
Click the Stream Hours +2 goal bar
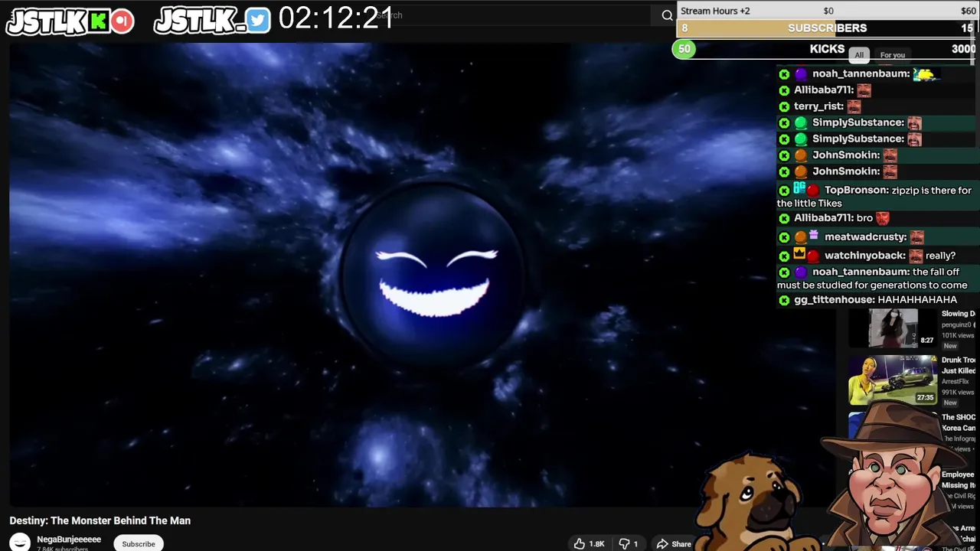click(x=828, y=11)
